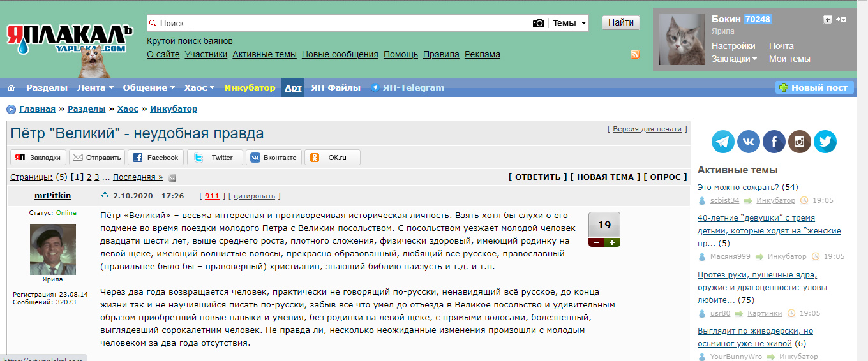Share the topic via the OK.ru button

click(x=332, y=158)
